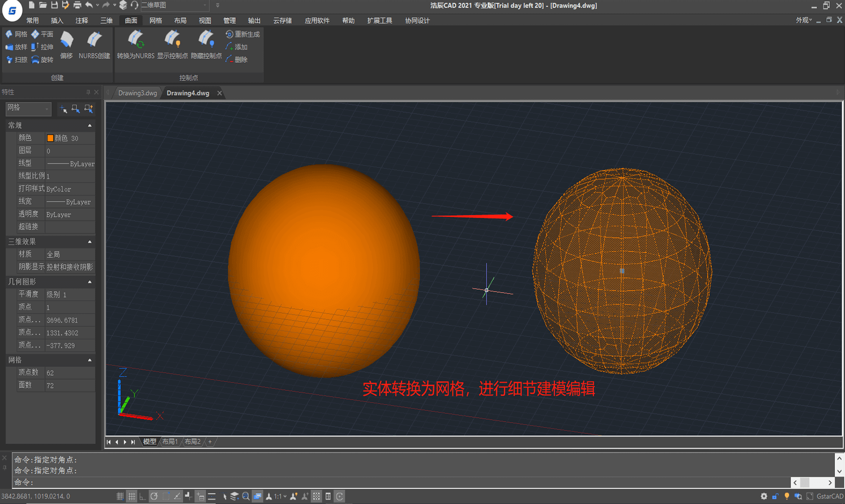
Task: Toggle polar tracking in status bar
Action: [154, 496]
